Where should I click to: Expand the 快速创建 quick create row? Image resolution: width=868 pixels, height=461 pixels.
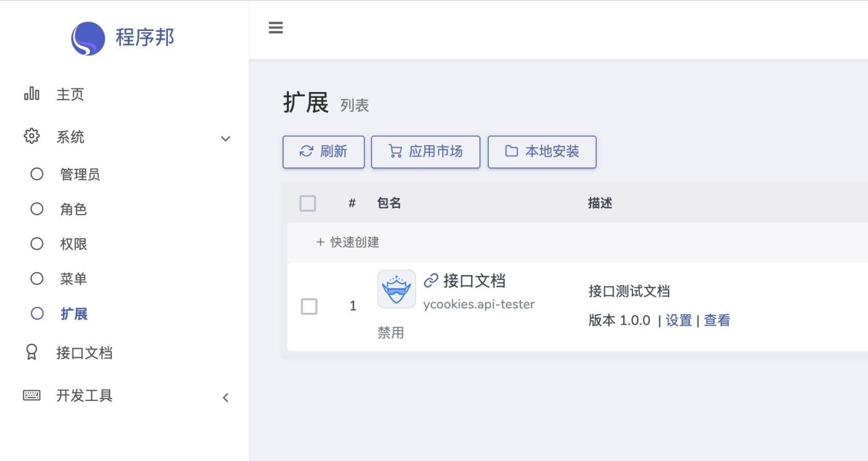(348, 242)
